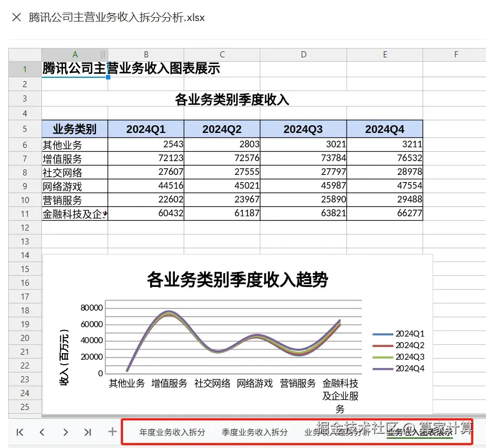Select row 13 header

click(25, 241)
